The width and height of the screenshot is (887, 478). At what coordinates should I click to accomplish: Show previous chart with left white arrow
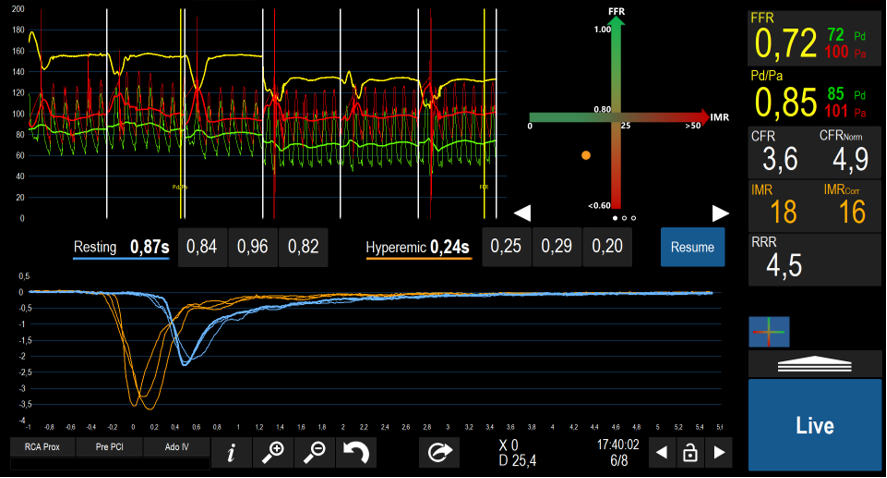tap(522, 213)
